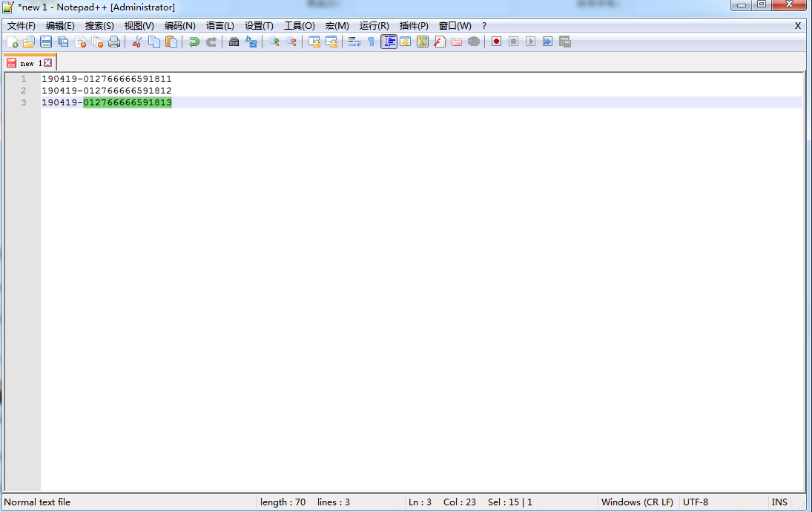Click the UTF-8 encoding field in status bar
Viewport: 812px width, 512px height.
point(696,502)
